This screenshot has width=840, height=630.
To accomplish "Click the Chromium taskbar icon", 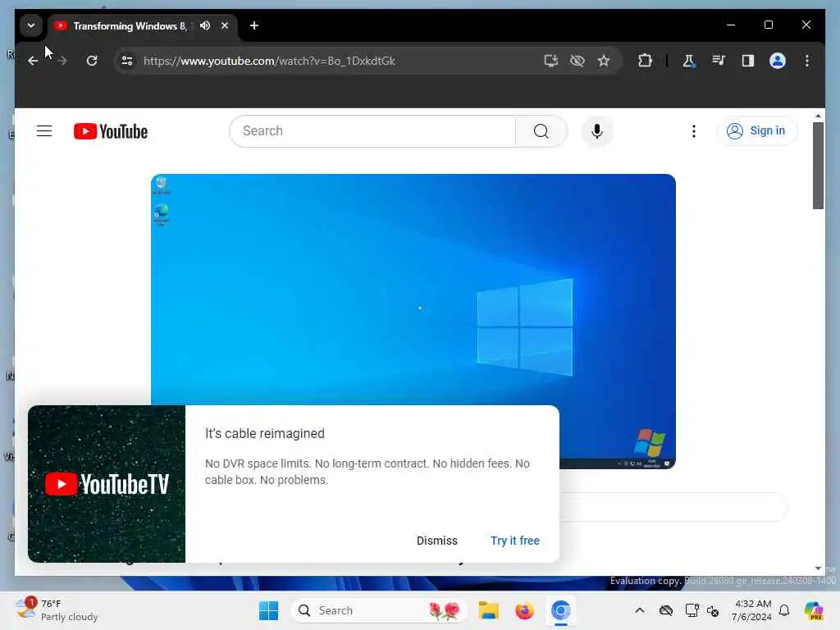I will pyautogui.click(x=560, y=610).
